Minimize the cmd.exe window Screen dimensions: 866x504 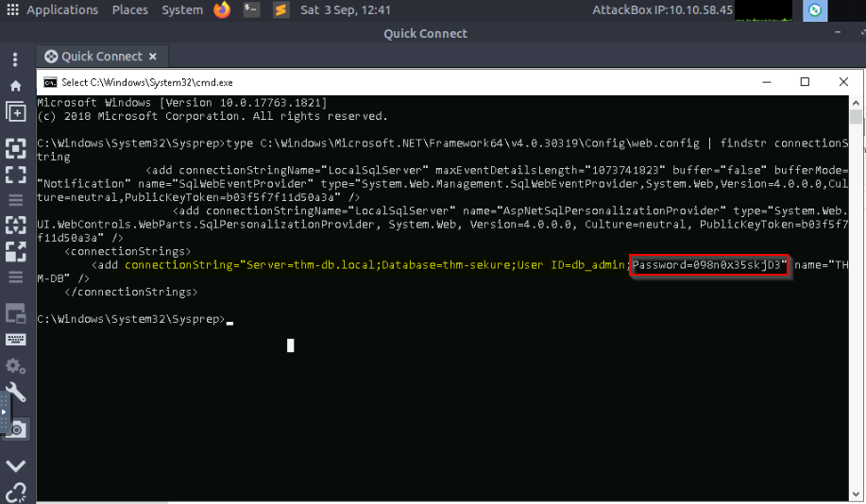767,82
